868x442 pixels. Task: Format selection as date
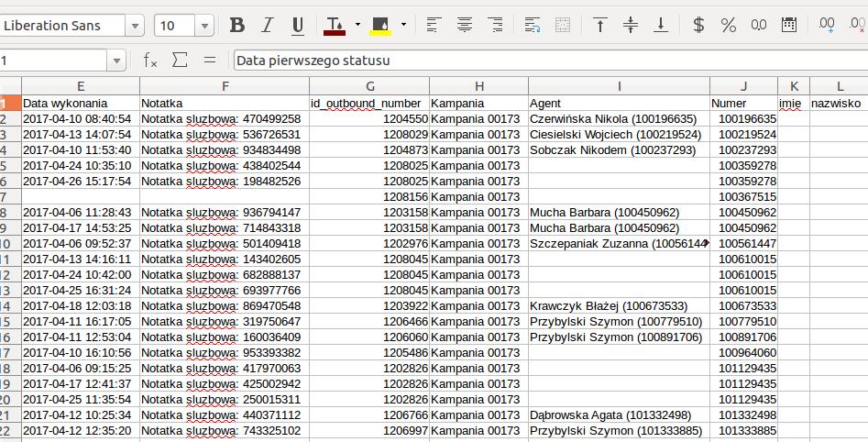click(789, 25)
